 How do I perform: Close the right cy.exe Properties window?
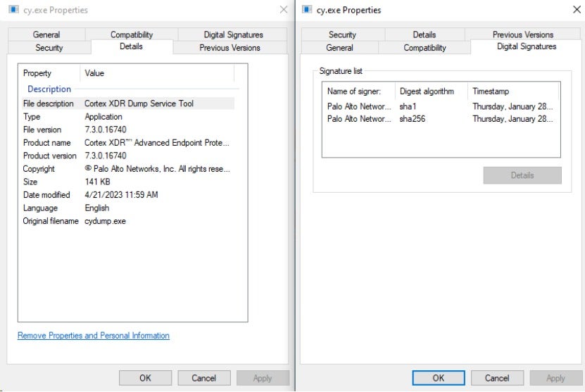(x=577, y=9)
